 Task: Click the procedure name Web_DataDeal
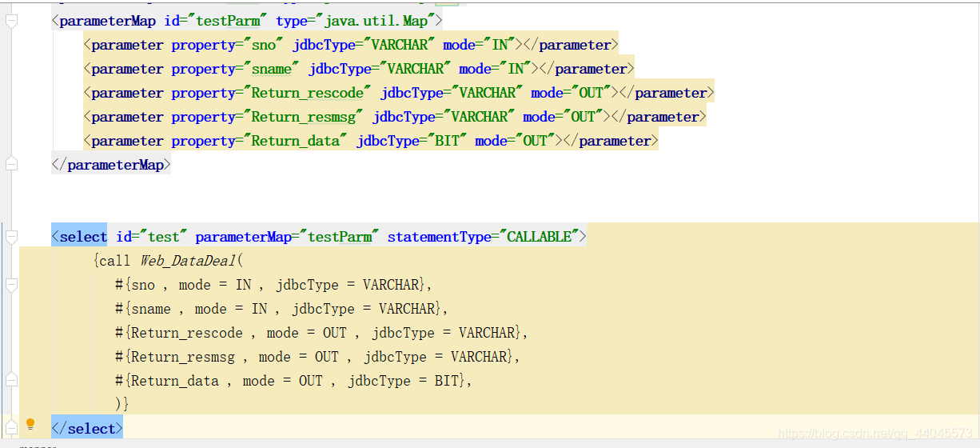click(188, 261)
